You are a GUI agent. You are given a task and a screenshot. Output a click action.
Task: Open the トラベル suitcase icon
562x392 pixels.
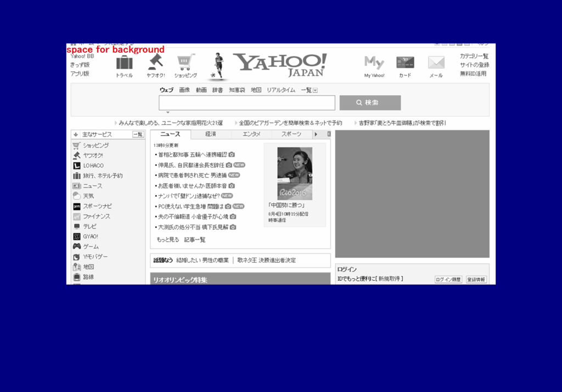point(125,63)
